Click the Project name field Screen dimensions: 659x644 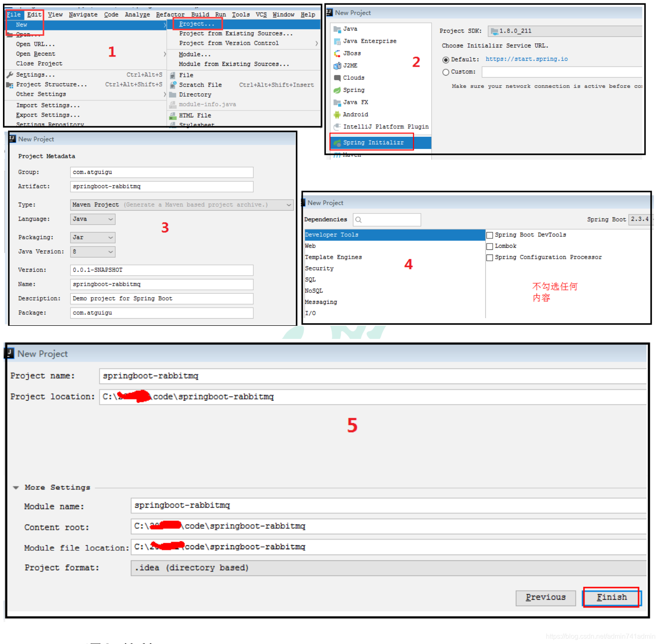(x=372, y=376)
